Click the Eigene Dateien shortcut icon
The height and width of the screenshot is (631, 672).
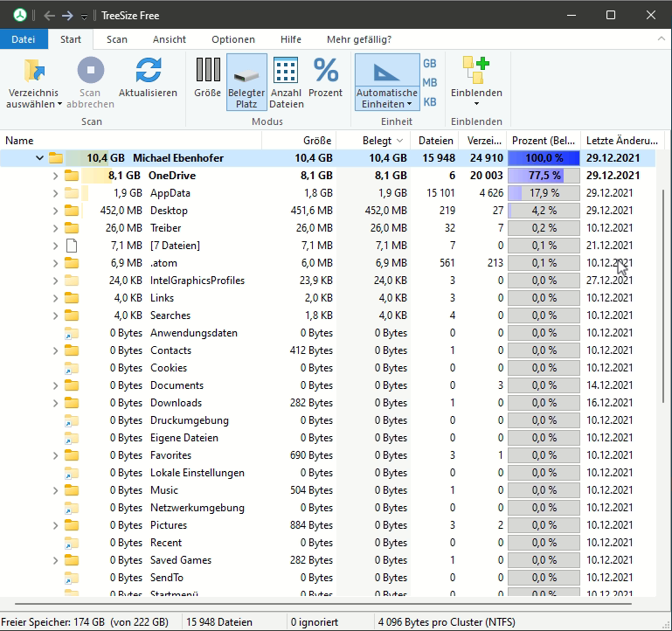coord(72,438)
